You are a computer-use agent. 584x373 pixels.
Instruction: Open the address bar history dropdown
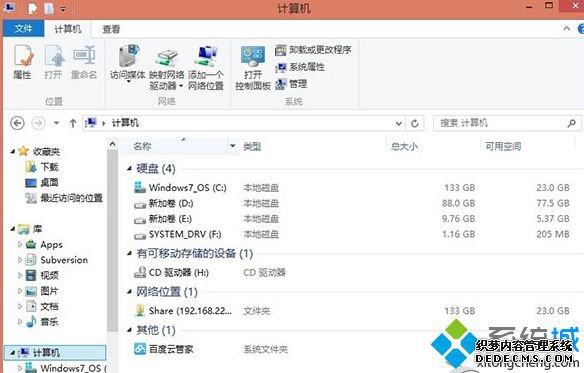click(x=399, y=123)
